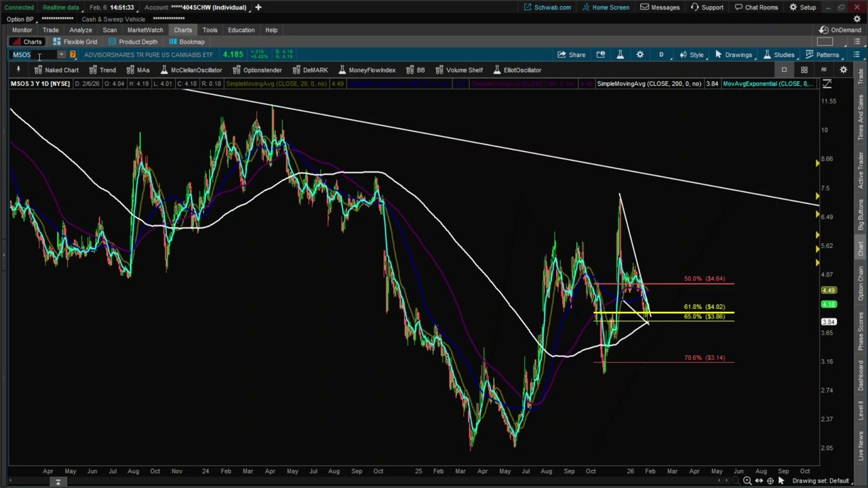Image resolution: width=868 pixels, height=488 pixels.
Task: Open the Monitor tab
Action: pos(22,30)
